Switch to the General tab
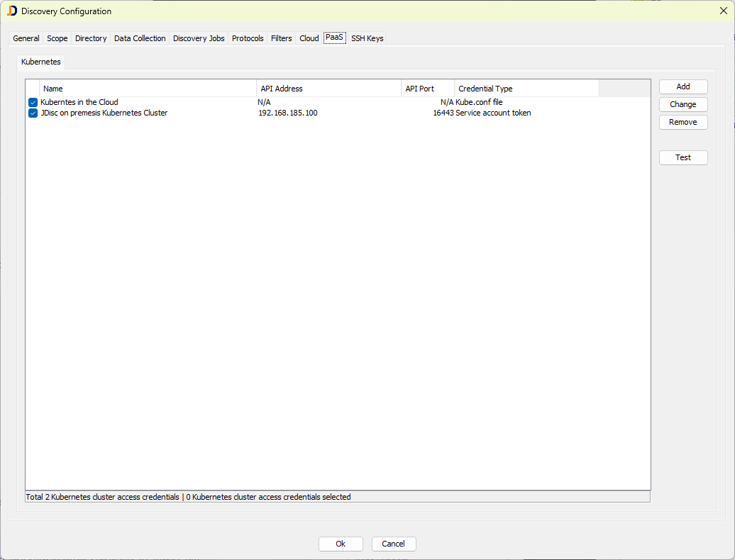Image resolution: width=735 pixels, height=560 pixels. pos(26,38)
